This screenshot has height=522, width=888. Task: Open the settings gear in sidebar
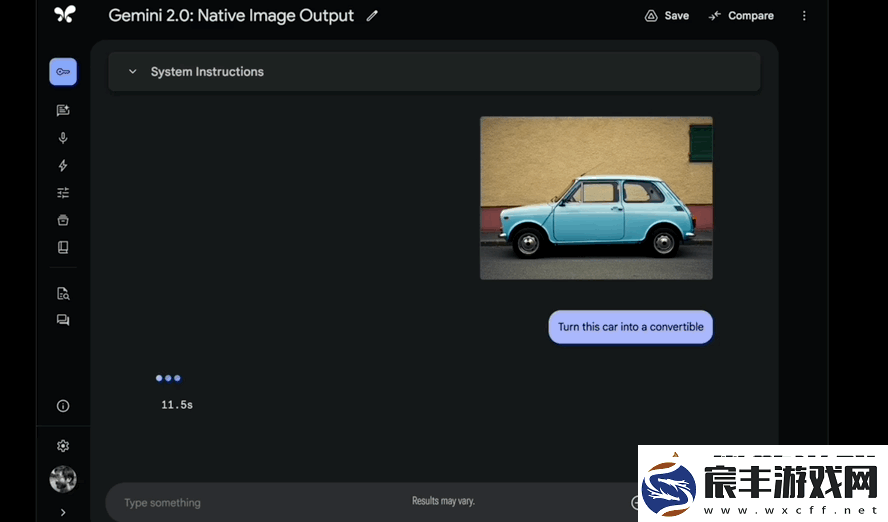click(x=63, y=446)
